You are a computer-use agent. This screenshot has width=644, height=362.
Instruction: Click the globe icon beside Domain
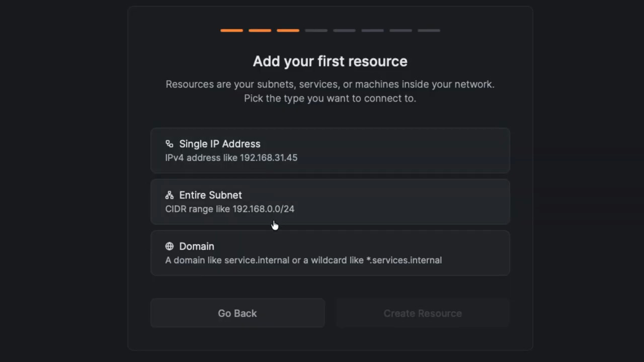tap(169, 246)
